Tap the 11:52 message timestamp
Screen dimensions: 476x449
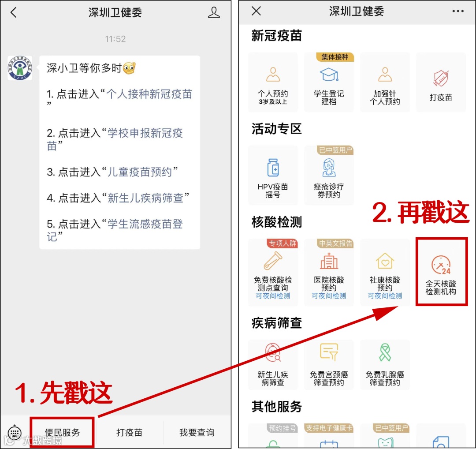[x=115, y=39]
